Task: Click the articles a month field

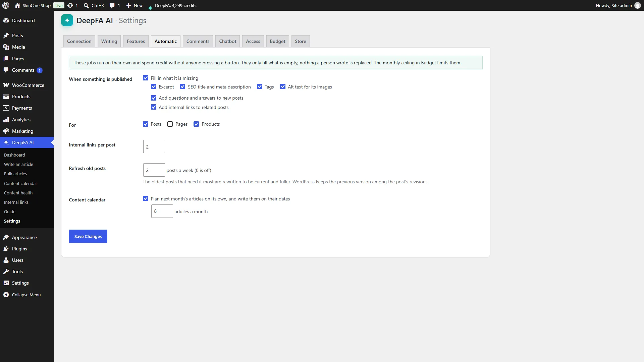Action: [162, 211]
